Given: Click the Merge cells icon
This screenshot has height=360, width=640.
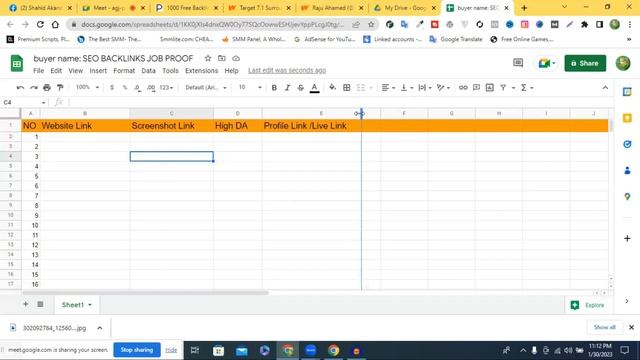Looking at the screenshot, I should [x=361, y=87].
